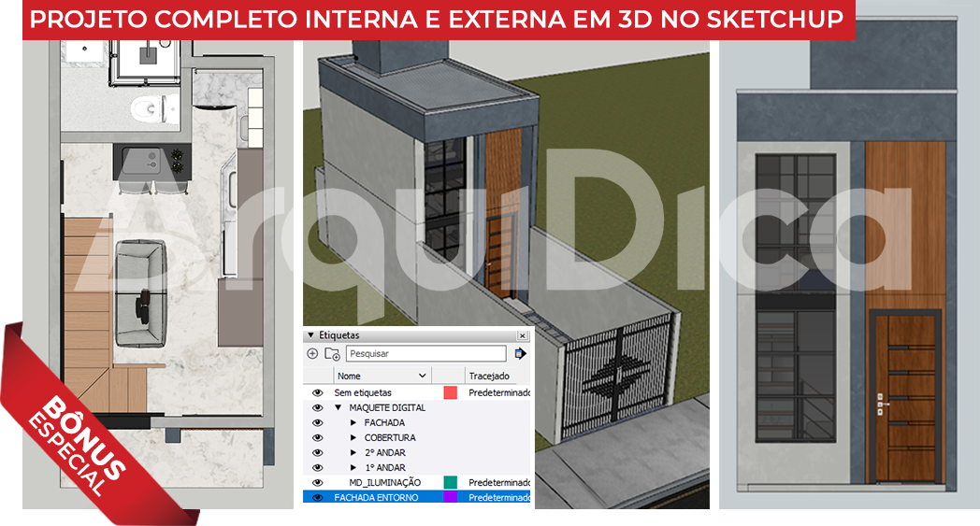Screen dimensions: 980x526
Task: Click the toilet in the floor plan
Action: pos(154,108)
